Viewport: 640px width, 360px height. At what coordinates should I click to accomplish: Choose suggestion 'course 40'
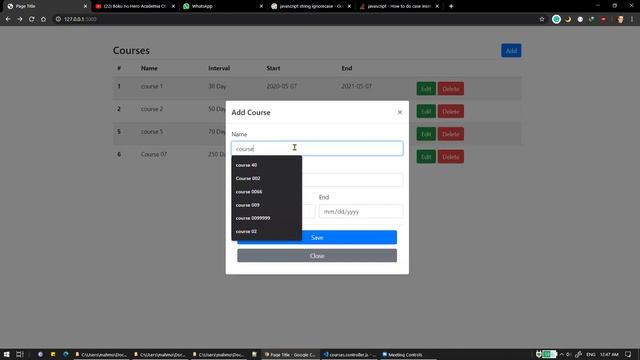(267, 165)
